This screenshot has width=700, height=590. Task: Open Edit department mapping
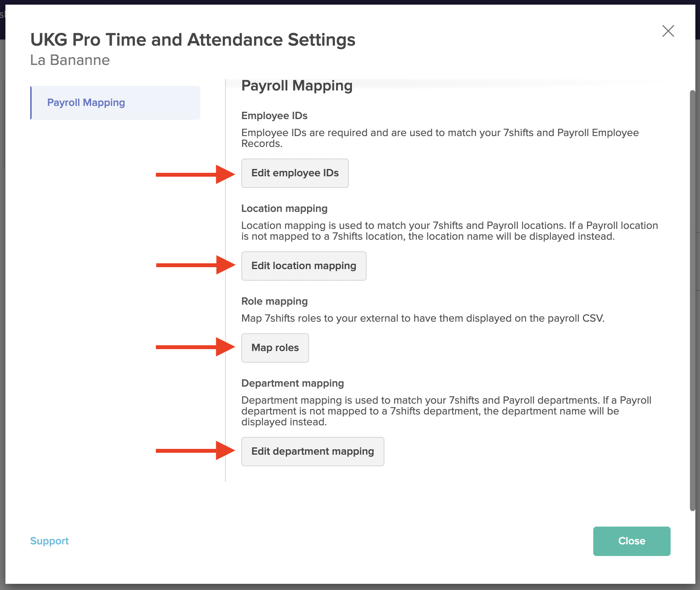pos(312,451)
